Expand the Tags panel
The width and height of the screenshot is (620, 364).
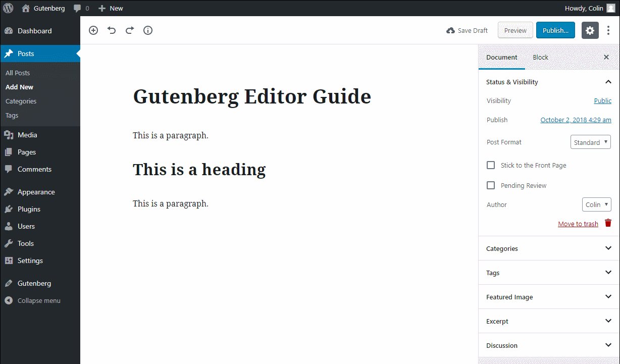tap(549, 273)
